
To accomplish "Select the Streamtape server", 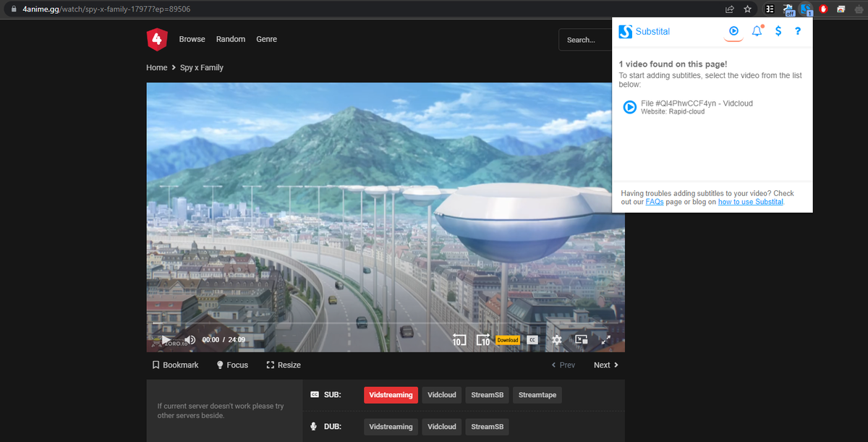I will (538, 395).
